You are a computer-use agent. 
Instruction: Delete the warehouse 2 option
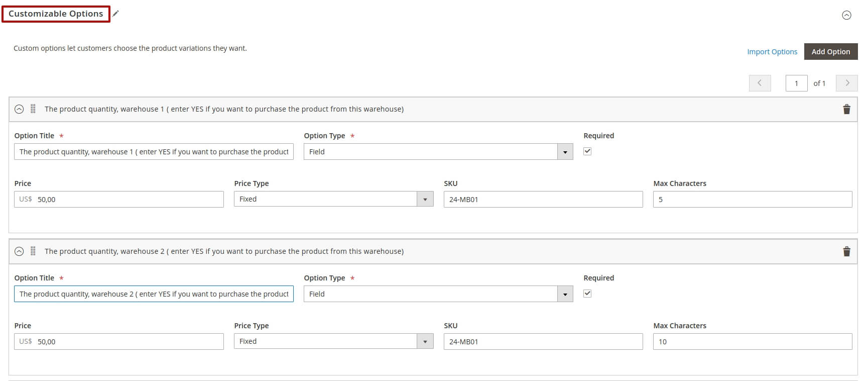(846, 251)
